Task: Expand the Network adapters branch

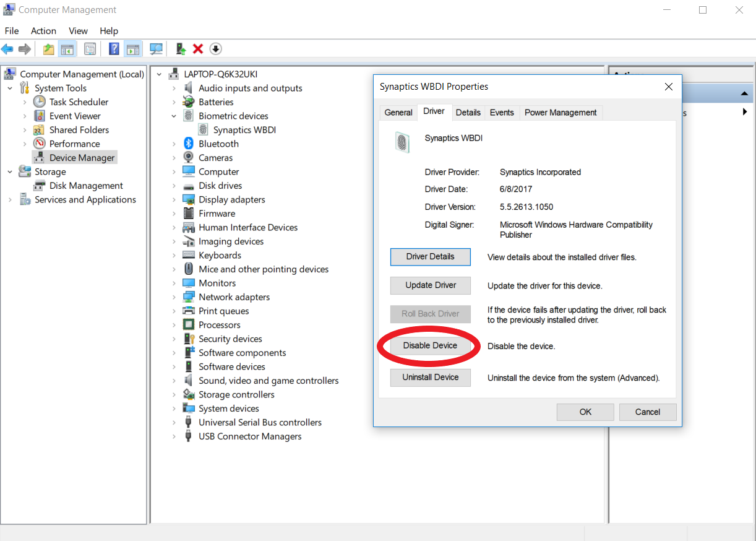Action: pos(174,296)
